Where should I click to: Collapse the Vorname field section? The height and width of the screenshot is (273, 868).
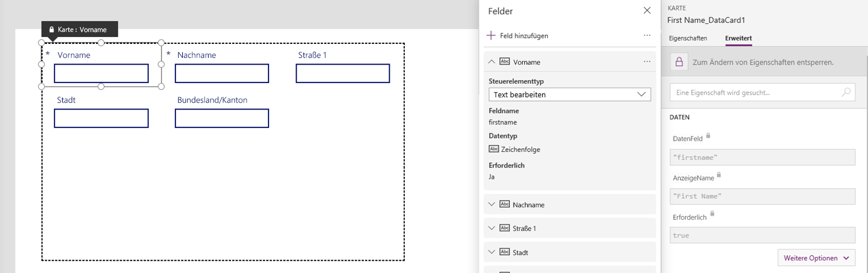[x=492, y=62]
